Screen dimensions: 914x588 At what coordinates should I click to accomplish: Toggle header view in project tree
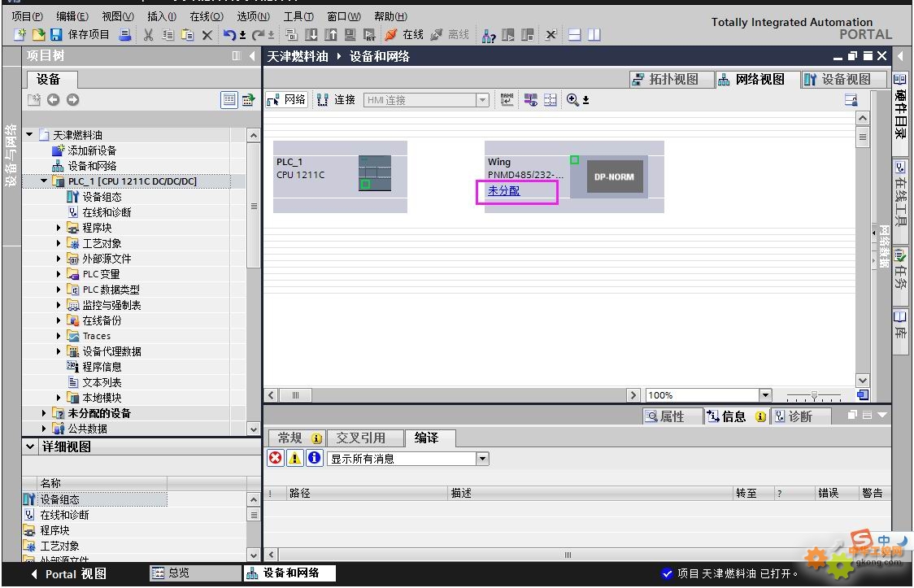point(229,100)
